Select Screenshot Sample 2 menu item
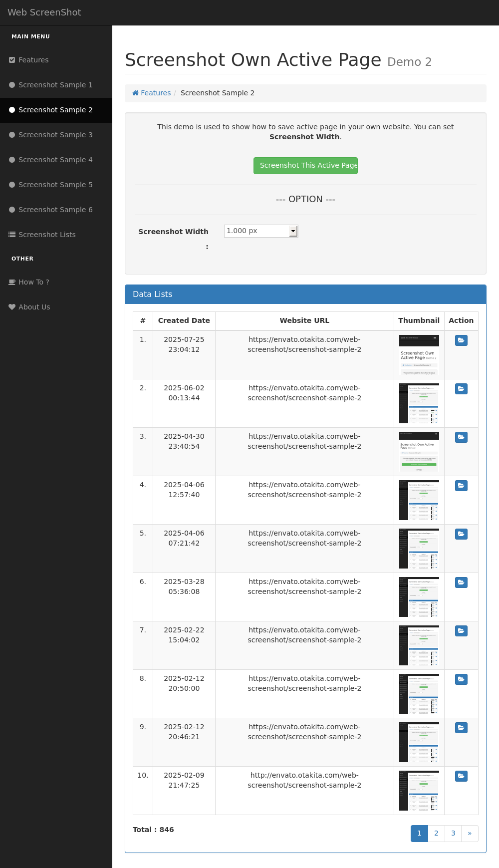This screenshot has height=868, width=499. click(x=56, y=110)
